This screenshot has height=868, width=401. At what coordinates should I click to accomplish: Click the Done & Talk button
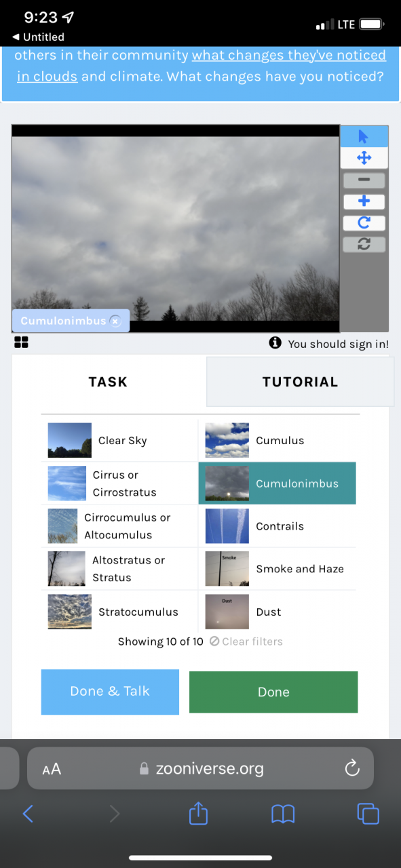pyautogui.click(x=110, y=692)
